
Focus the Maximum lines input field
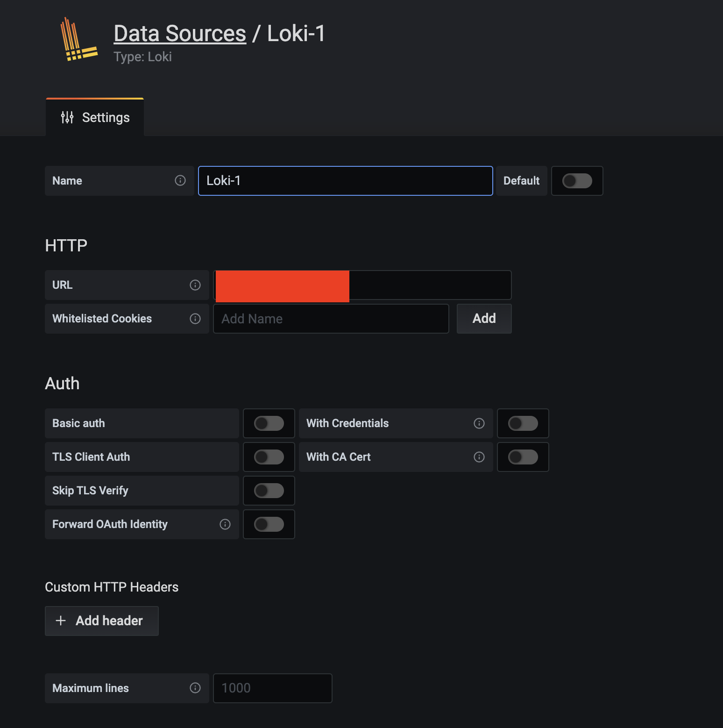point(273,688)
